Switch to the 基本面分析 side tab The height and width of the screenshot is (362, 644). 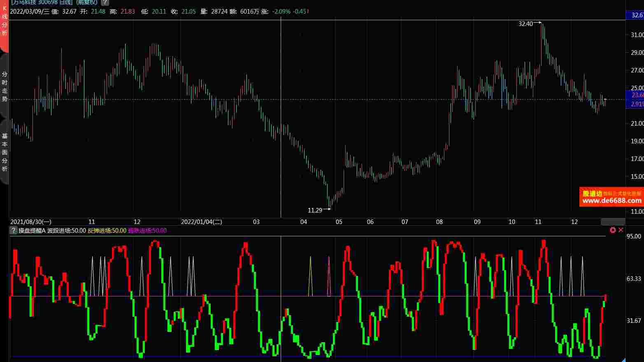coord(5,152)
